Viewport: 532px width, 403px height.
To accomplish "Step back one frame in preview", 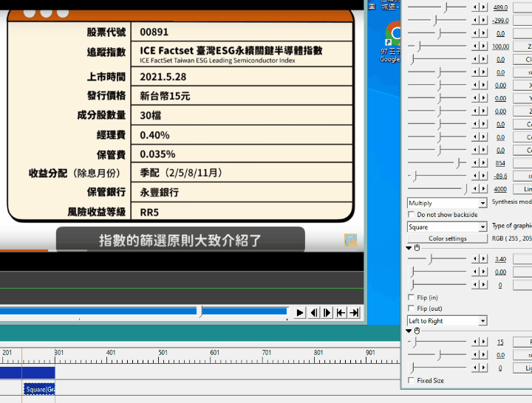I will tap(314, 312).
